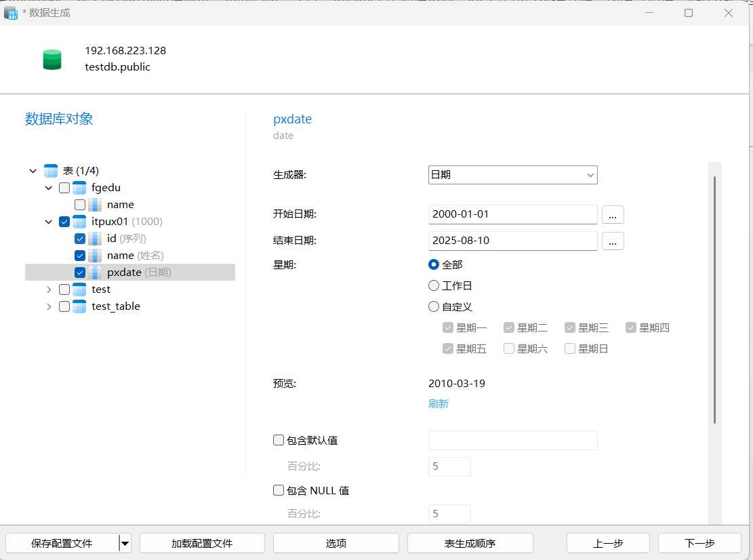Click the itpux01 table icon

click(x=79, y=222)
